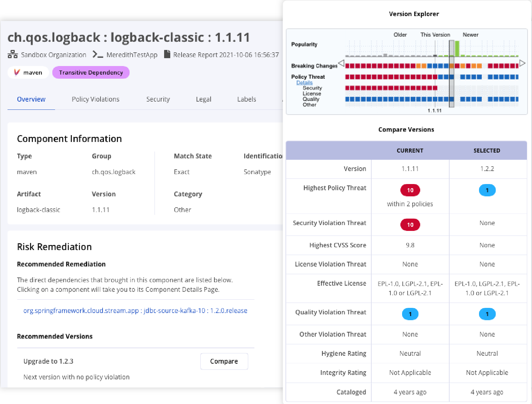Click current Security Violation Threat 10 badge
This screenshot has height=404, width=532.
(x=410, y=225)
